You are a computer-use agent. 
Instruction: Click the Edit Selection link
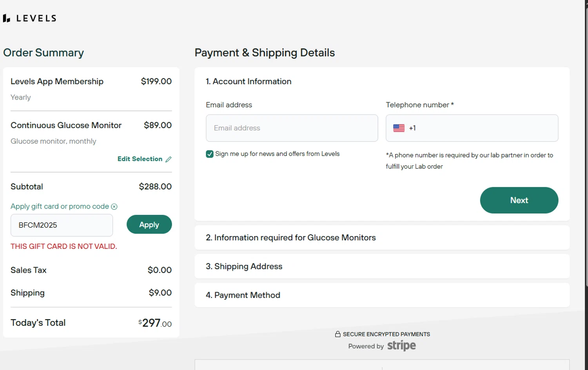point(140,159)
